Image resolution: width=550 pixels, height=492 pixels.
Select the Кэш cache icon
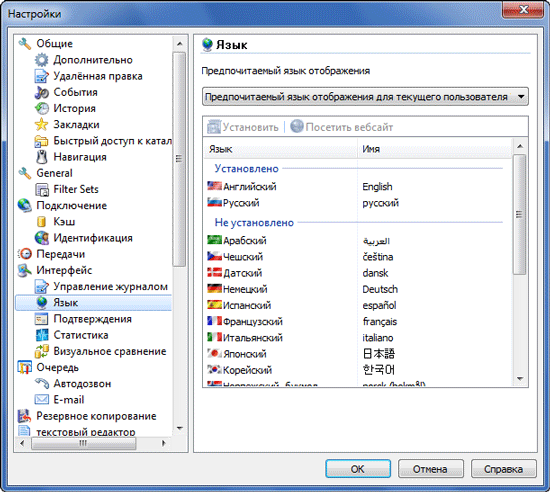pyautogui.click(x=41, y=222)
